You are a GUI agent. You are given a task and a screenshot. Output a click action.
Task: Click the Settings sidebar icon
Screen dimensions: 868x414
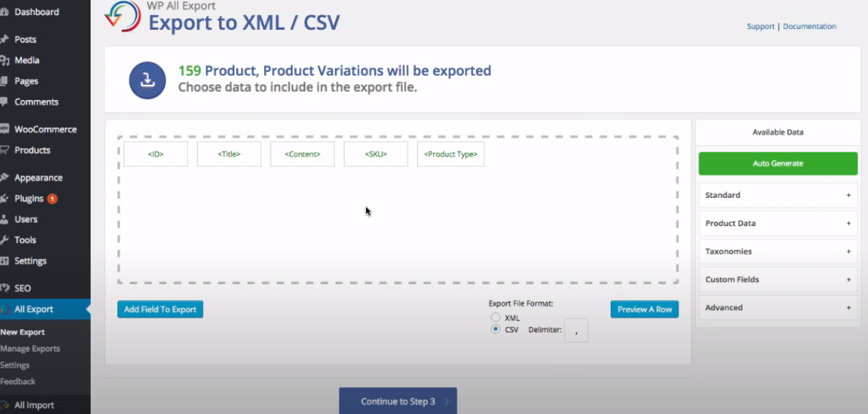(x=4, y=261)
